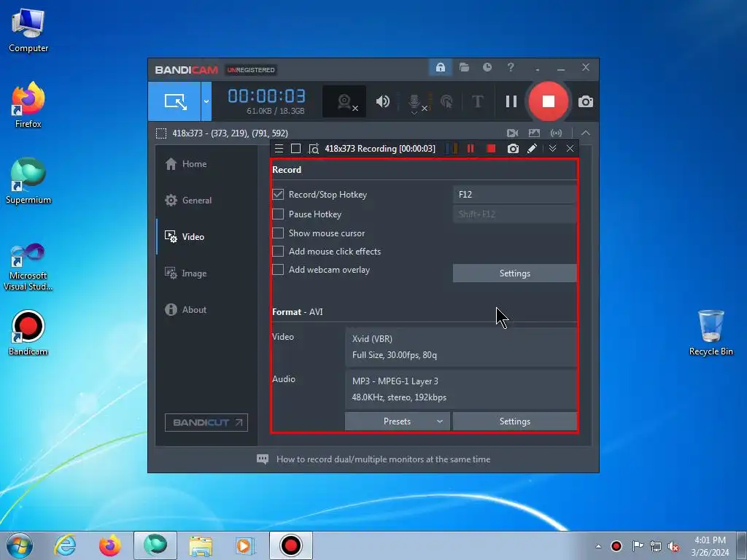Open the output folder icon in title bar
The image size is (747, 560).
(x=464, y=67)
